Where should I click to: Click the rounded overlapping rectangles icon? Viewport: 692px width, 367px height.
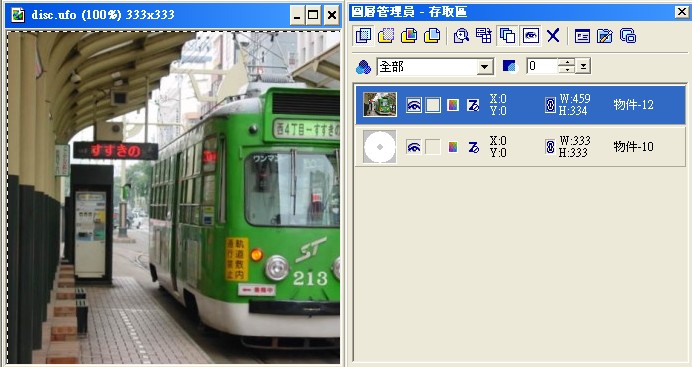628,36
